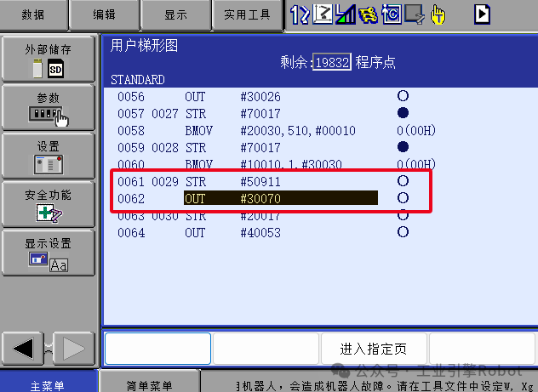Open the 安全功能 safety function menu

coord(48,205)
